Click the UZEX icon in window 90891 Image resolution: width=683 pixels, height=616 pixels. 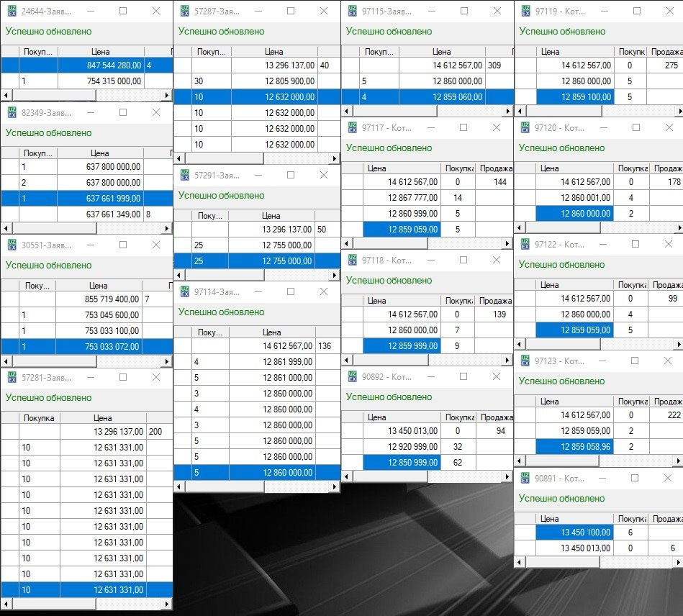tap(525, 478)
